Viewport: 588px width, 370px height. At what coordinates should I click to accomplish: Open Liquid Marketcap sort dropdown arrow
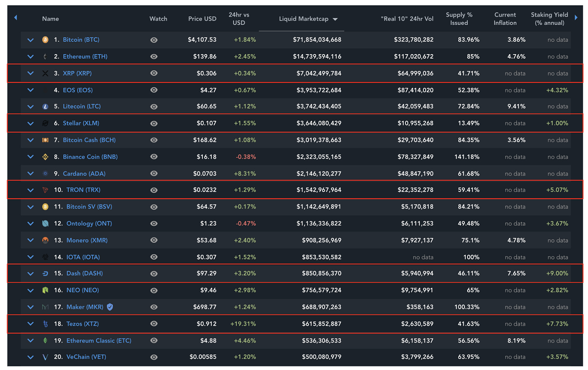[335, 19]
